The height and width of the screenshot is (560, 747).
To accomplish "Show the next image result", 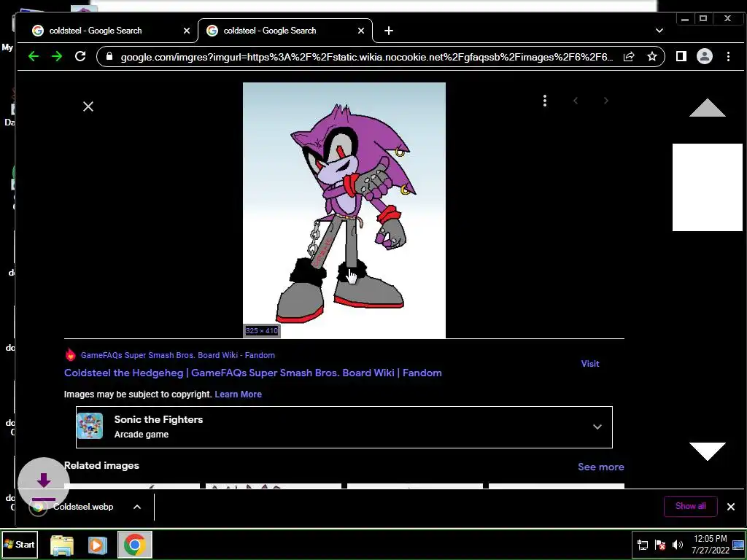I will click(605, 101).
